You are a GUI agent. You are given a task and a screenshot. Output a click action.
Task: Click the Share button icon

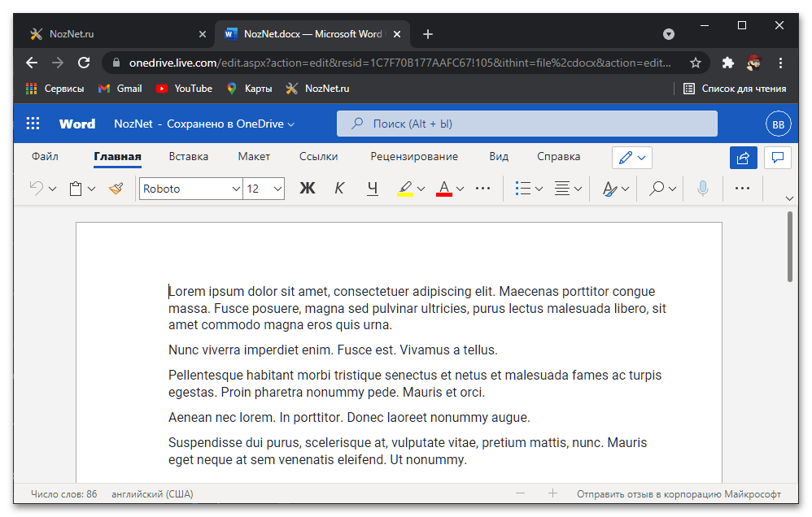pos(743,158)
